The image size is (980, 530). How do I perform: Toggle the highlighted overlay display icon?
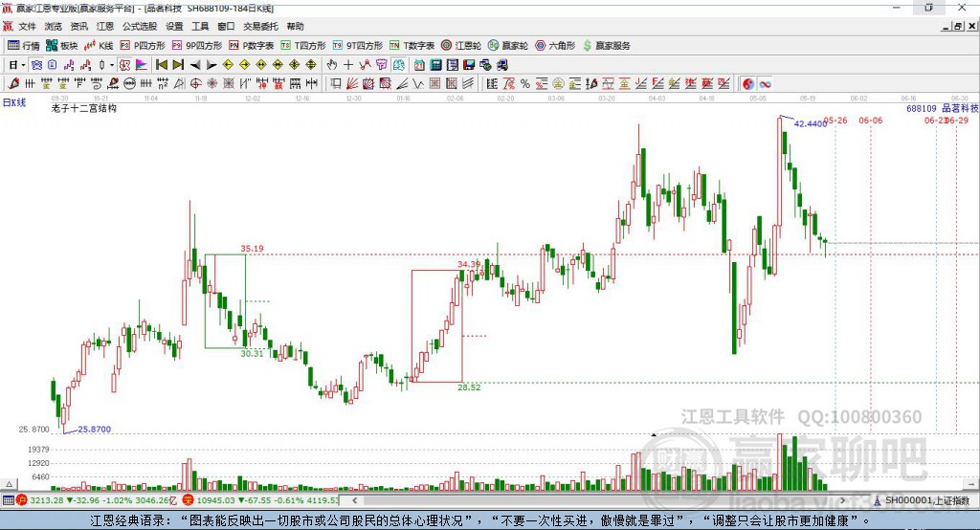click(398, 64)
